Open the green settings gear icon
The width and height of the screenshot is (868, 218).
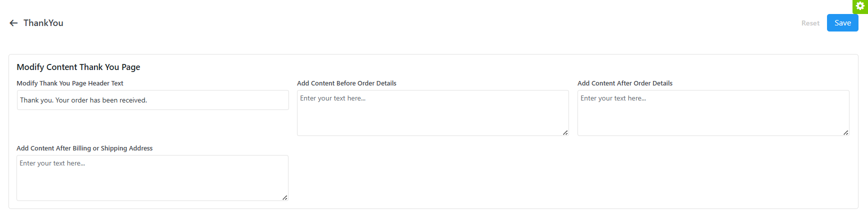860,6
